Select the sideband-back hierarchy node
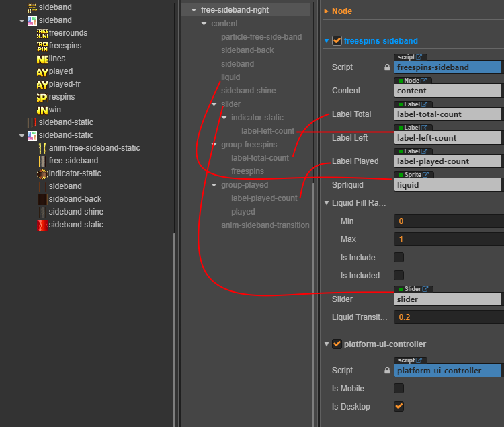Screen dimensions: 504x427 pyautogui.click(x=247, y=50)
